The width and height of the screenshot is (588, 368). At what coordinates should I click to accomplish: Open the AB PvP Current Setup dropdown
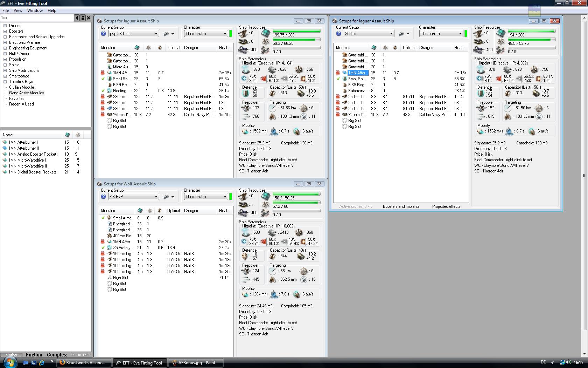pos(134,197)
